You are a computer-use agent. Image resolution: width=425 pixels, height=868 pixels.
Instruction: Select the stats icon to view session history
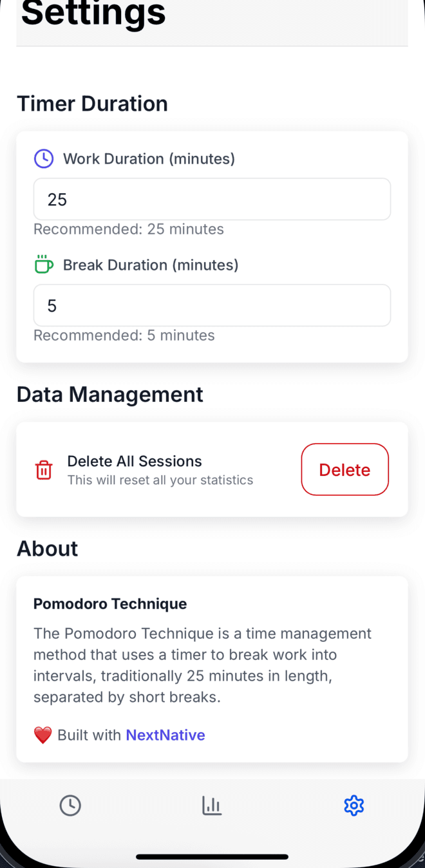point(212,805)
